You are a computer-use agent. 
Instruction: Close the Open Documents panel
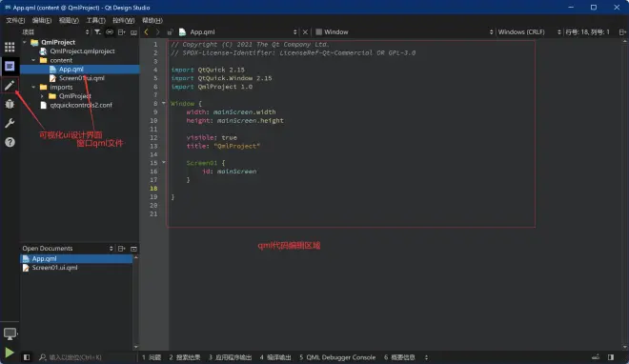coord(134,249)
